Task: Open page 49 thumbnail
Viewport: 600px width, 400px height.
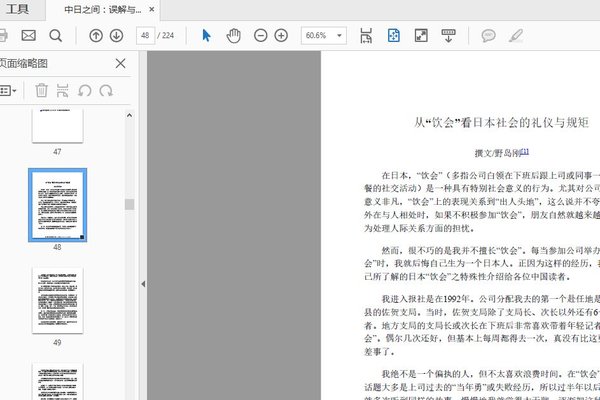Action: (x=57, y=300)
